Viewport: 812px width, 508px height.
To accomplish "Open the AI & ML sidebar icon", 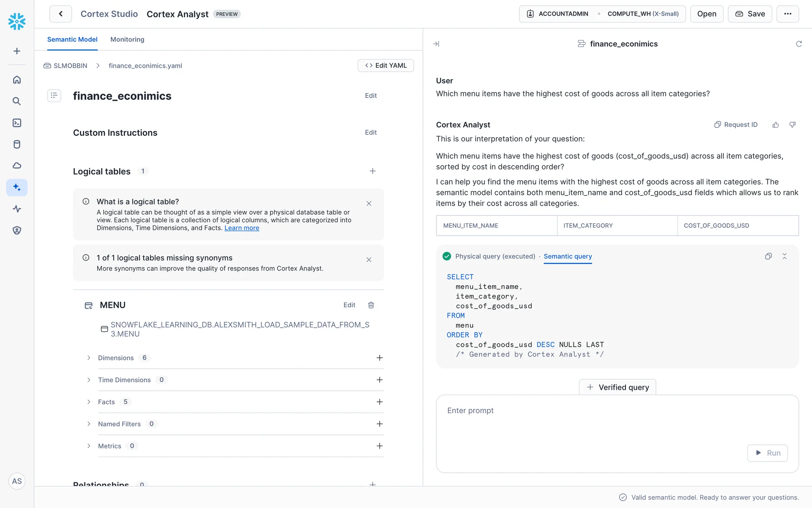I will (17, 188).
